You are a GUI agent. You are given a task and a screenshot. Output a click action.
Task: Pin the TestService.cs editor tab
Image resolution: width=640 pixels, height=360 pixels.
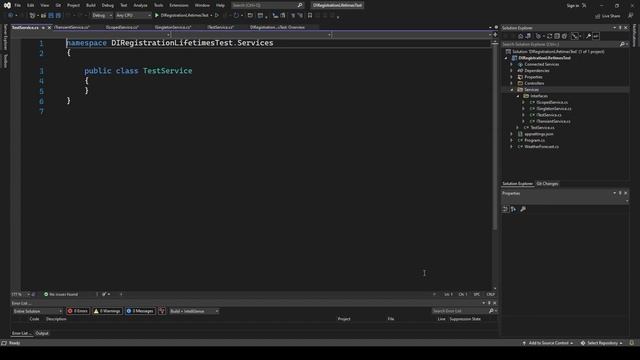pos(43,27)
